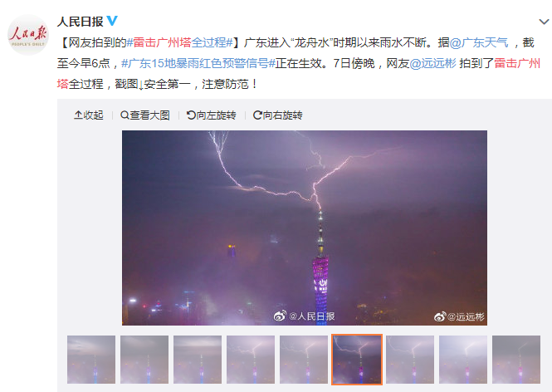Click the 人民日报 account name
Screen dimensions: 552x392
pyautogui.click(x=81, y=22)
